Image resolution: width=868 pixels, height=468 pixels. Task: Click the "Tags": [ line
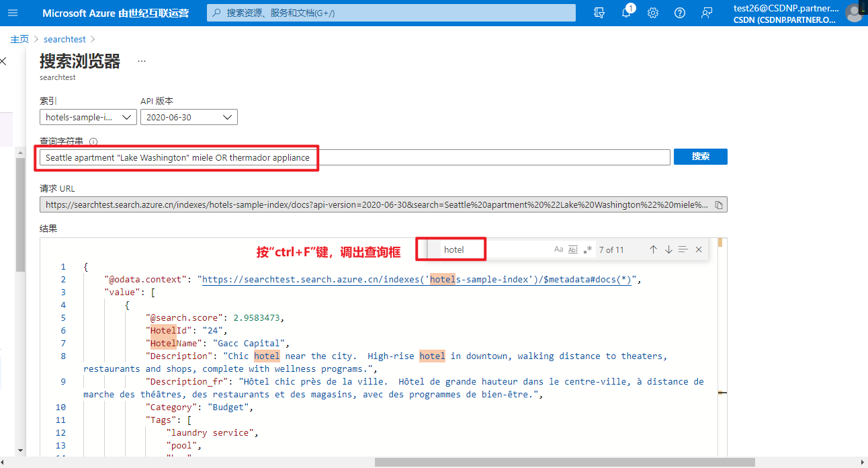pos(169,420)
